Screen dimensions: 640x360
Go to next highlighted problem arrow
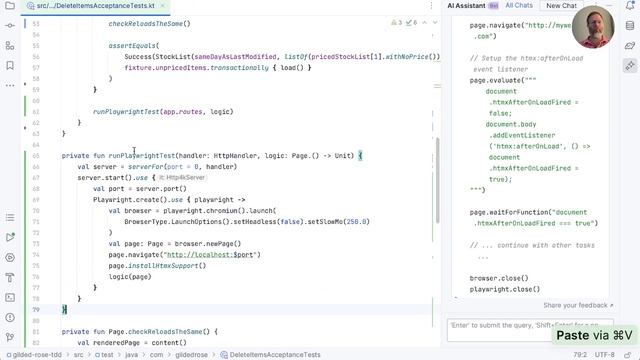click(435, 23)
